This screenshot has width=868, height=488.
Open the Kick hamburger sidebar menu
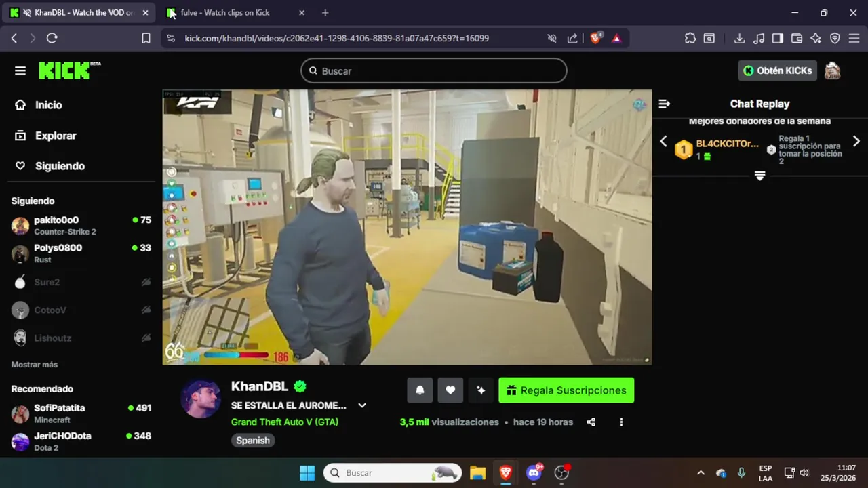tap(20, 70)
